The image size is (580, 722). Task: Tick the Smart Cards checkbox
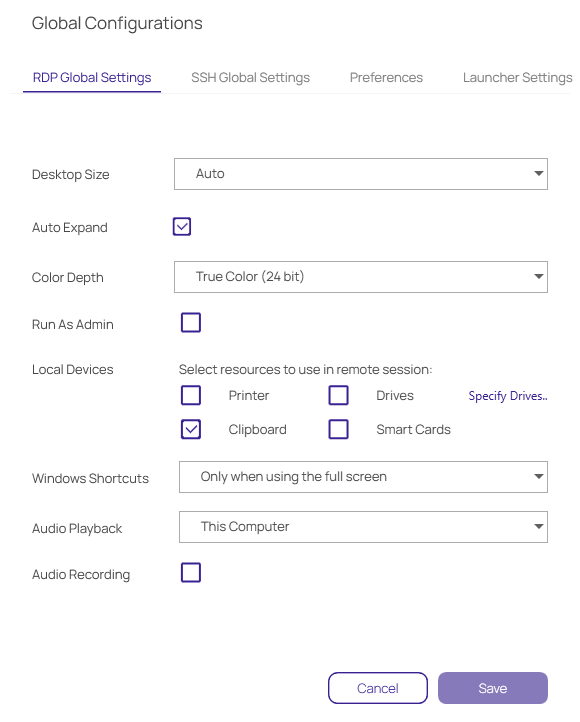pos(338,429)
